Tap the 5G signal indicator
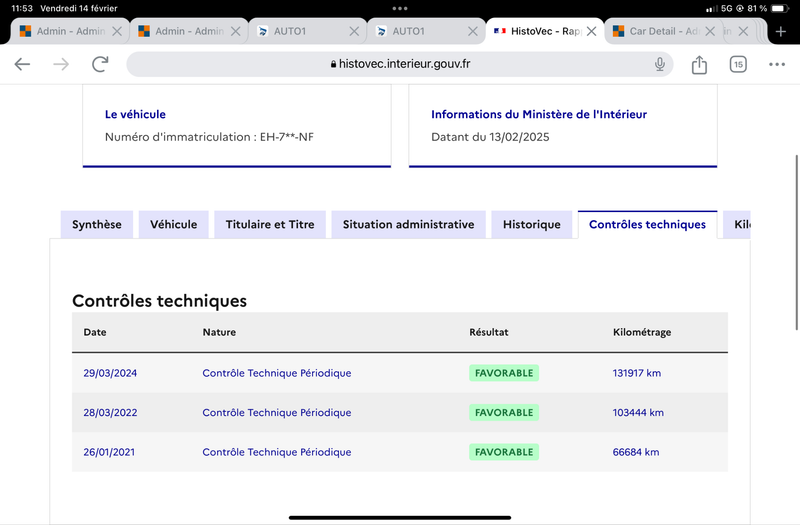This screenshot has width=800, height=525. [x=727, y=8]
